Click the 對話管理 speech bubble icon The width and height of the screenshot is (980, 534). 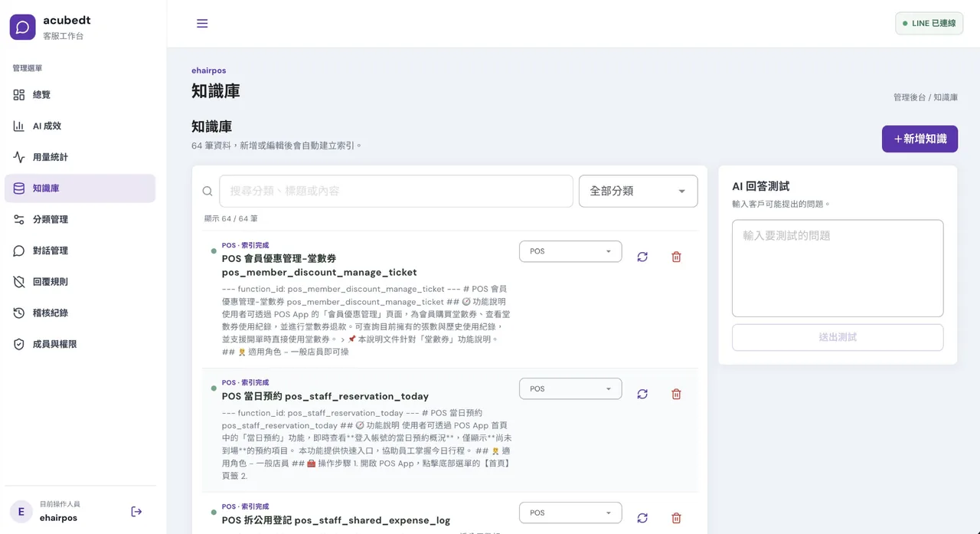tap(19, 251)
